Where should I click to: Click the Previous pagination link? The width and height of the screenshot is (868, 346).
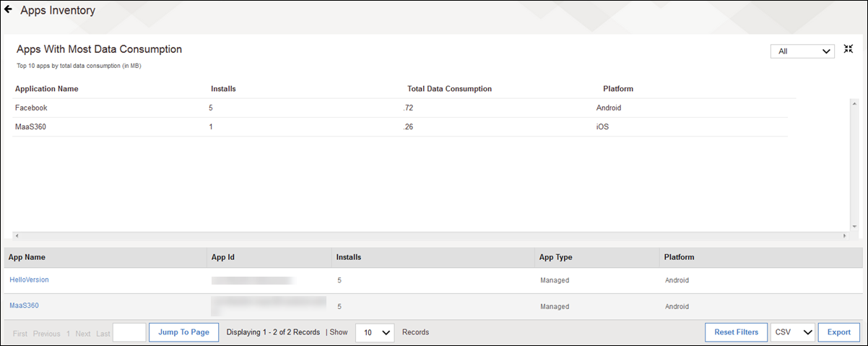click(x=47, y=334)
